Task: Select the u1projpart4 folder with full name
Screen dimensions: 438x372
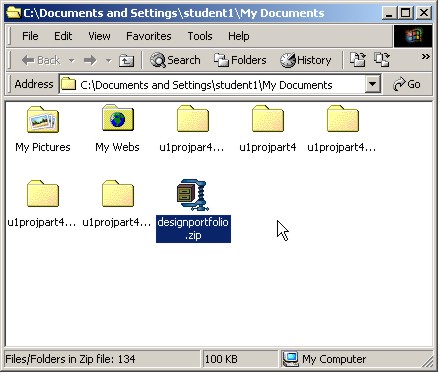Action: [268, 118]
